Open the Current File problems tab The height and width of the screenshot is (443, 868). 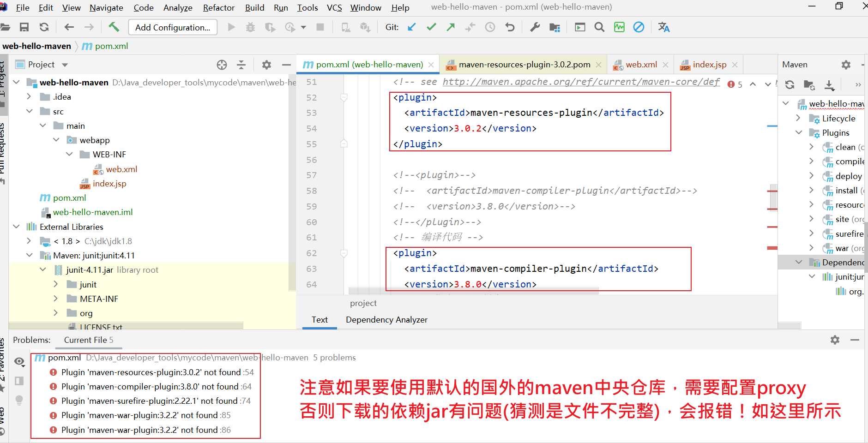(88, 340)
